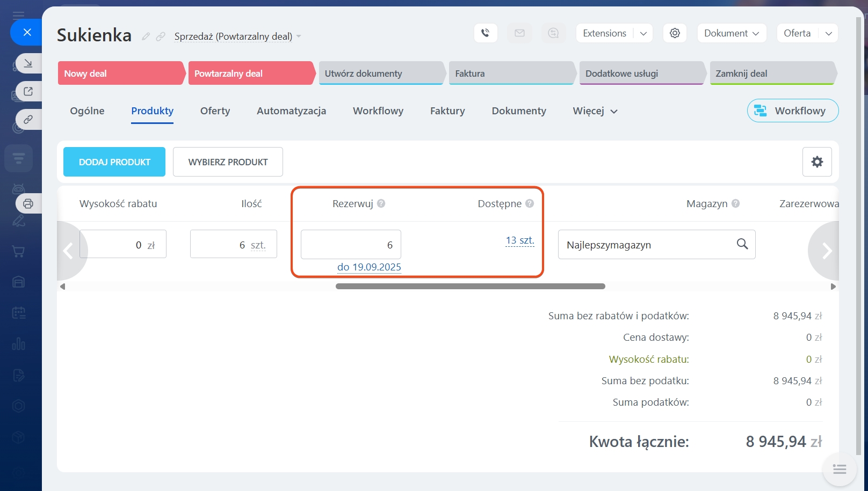Click the horizontal scrollbar of product table

tap(470, 287)
